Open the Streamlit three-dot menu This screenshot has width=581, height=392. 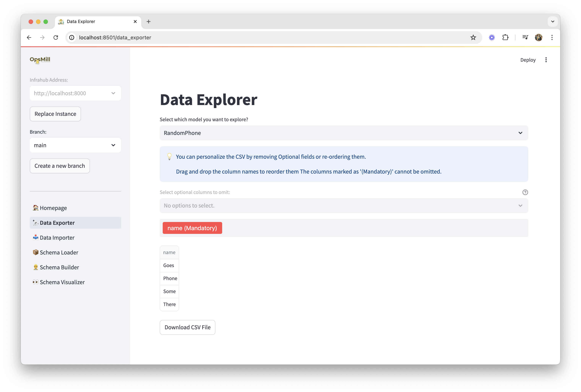[x=546, y=60]
